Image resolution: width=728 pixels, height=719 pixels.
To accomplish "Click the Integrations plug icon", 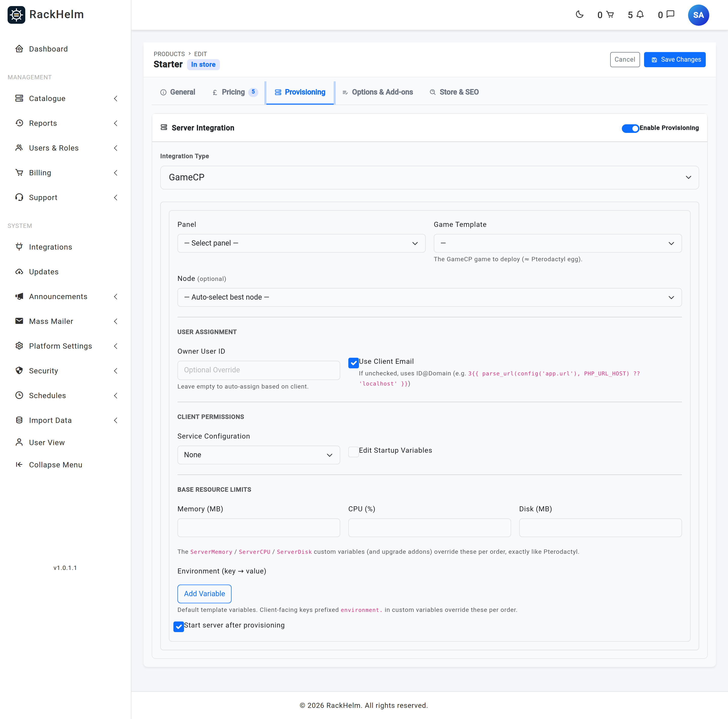I will [x=19, y=247].
